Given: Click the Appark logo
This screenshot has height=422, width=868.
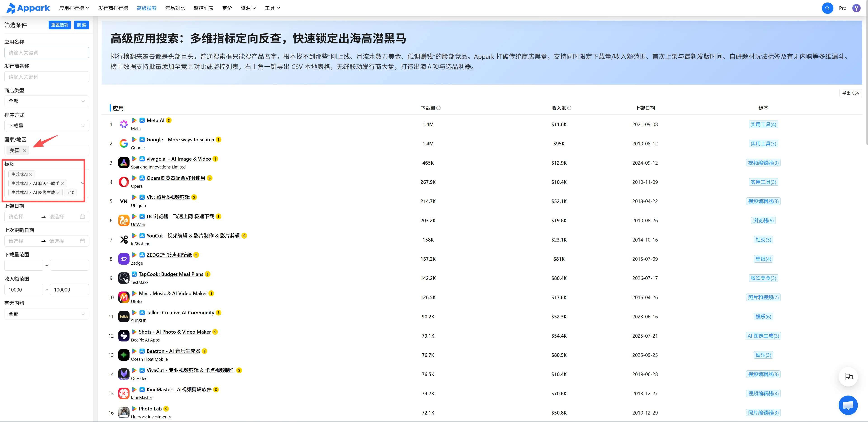Looking at the screenshot, I should [x=28, y=8].
